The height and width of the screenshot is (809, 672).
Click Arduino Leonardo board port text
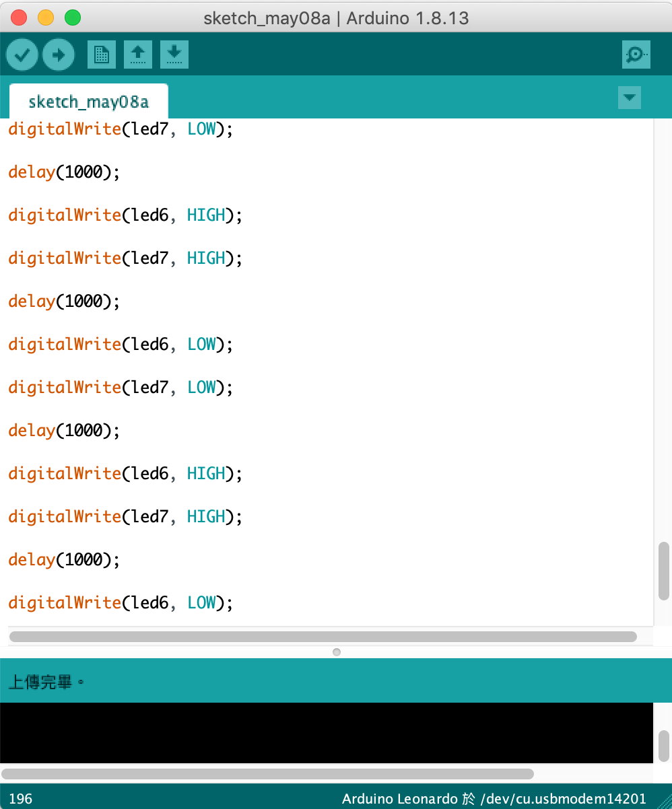click(x=494, y=799)
